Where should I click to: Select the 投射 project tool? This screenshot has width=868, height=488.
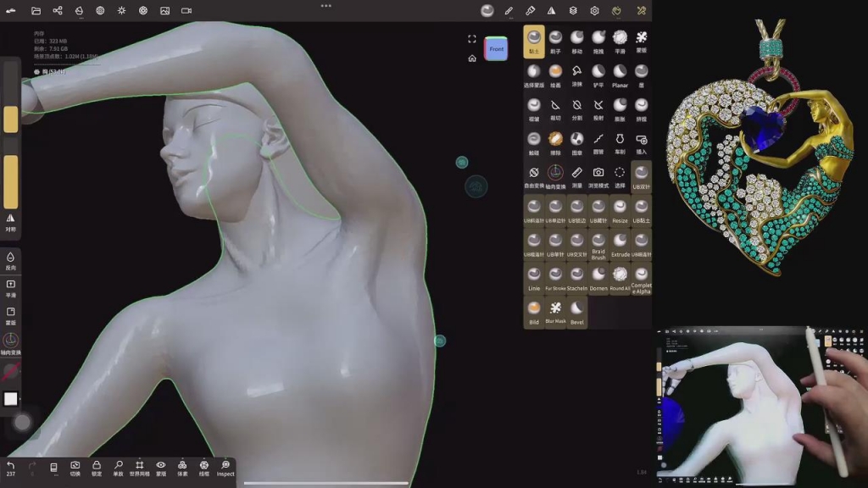click(x=598, y=109)
